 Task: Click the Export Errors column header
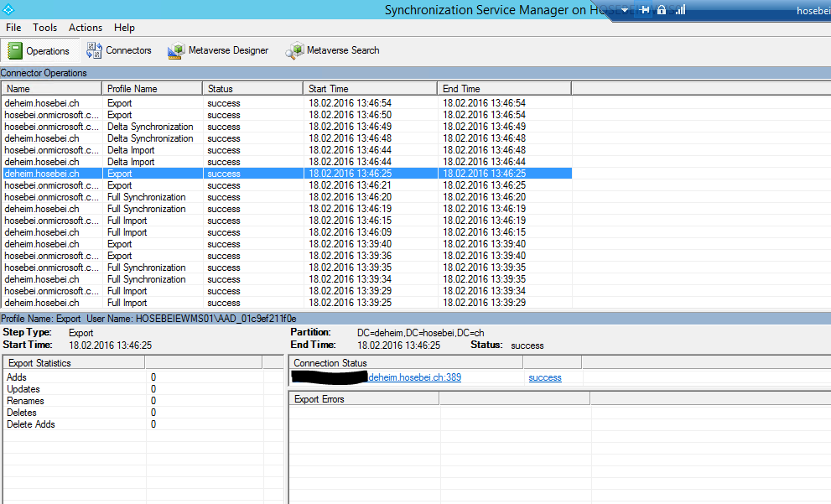(x=364, y=398)
